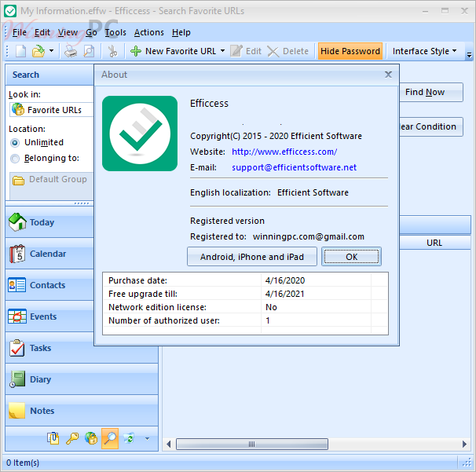Viewport: 476px width, 472px height.
Task: Open the File menu
Action: (x=20, y=32)
